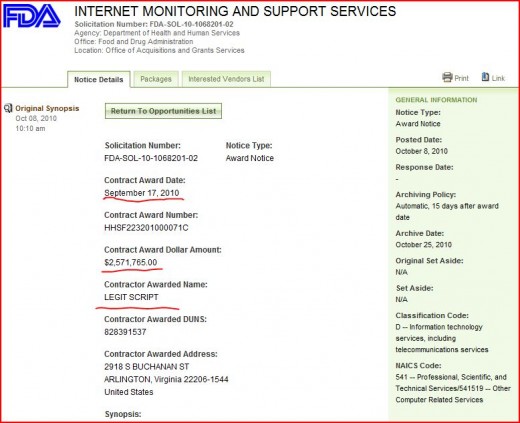Click the Oct 08, 2010 synopsis date
Image resolution: width=520 pixels, height=423 pixels.
(36, 118)
